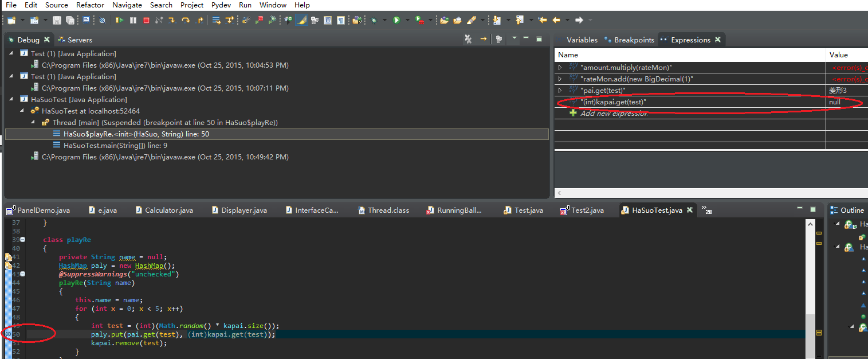Collapse class playRe fold marker at line 39
The image size is (868, 359).
tap(22, 240)
